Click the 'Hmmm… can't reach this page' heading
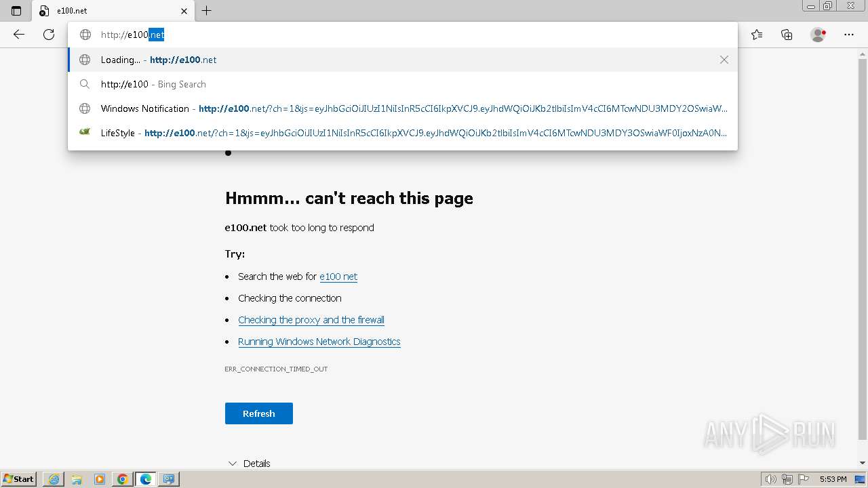868x488 pixels. 349,198
